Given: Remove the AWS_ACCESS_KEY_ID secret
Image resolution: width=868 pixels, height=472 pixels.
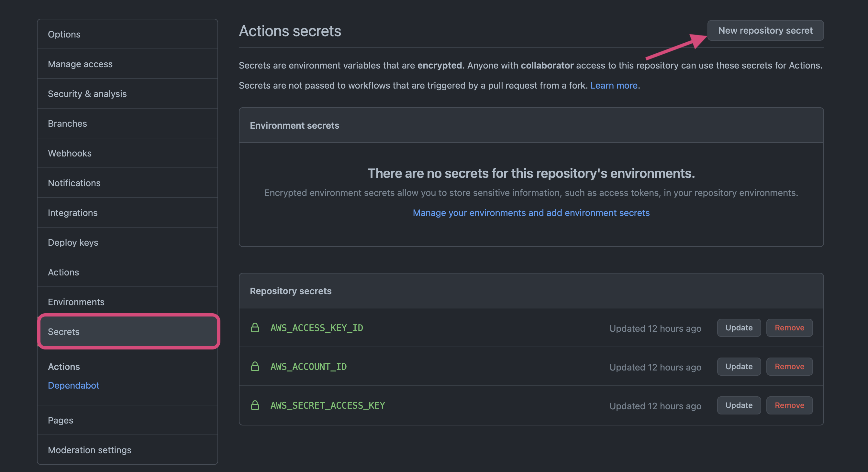Looking at the screenshot, I should pyautogui.click(x=789, y=327).
